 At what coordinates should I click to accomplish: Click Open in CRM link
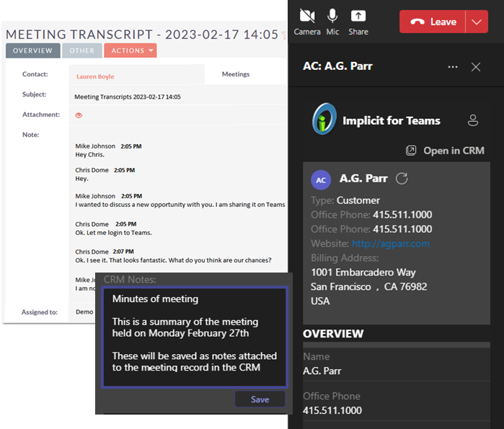[445, 151]
